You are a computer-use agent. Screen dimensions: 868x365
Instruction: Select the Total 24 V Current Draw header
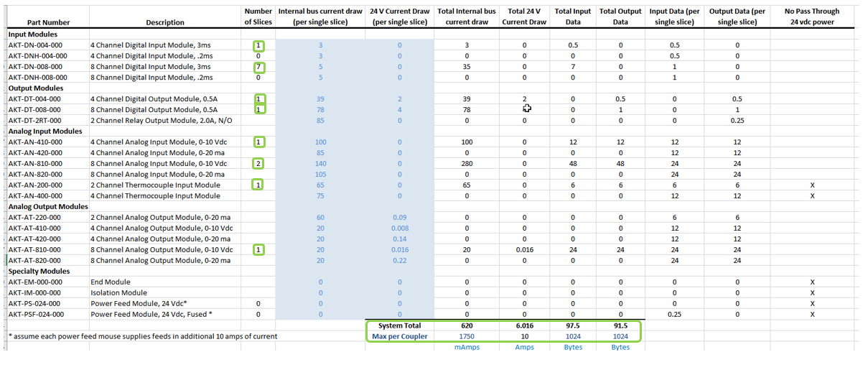click(x=525, y=17)
